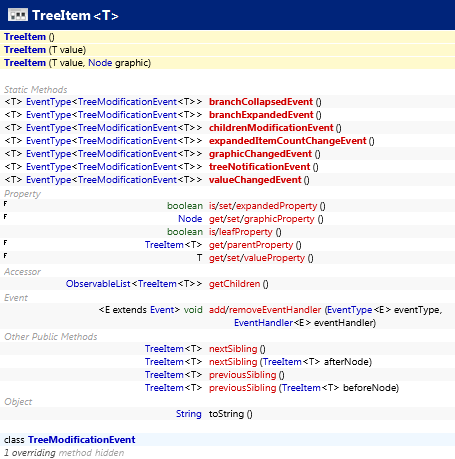Open the branchExpandedEvent method
This screenshot has height=459, width=455.
[x=261, y=115]
